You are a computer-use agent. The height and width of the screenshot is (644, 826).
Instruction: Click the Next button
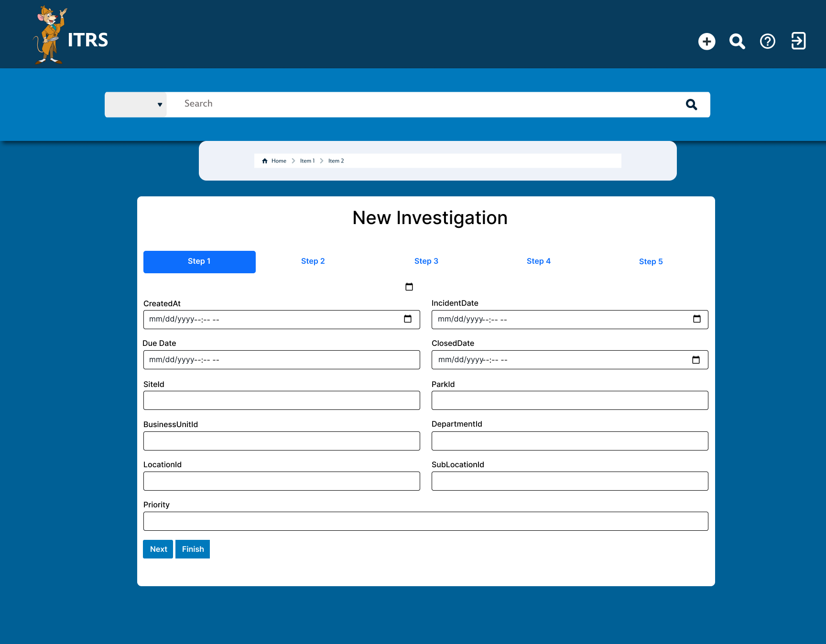point(158,549)
